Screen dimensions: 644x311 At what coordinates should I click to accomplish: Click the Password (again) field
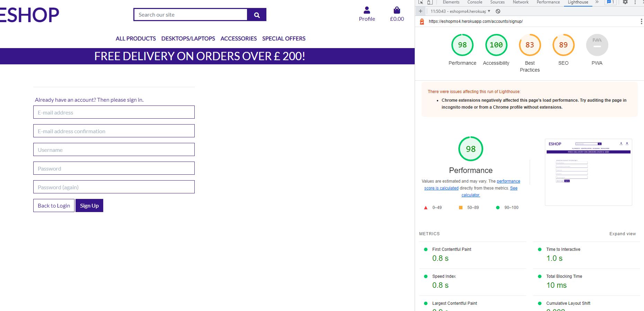tap(114, 187)
